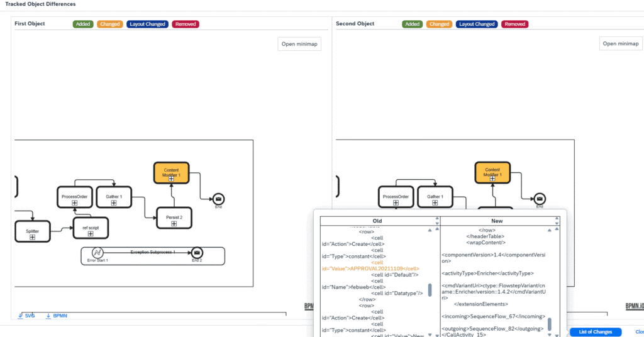Select Content Modifier 1 in second diagram
Screen dimensions: 644x337
click(x=492, y=172)
